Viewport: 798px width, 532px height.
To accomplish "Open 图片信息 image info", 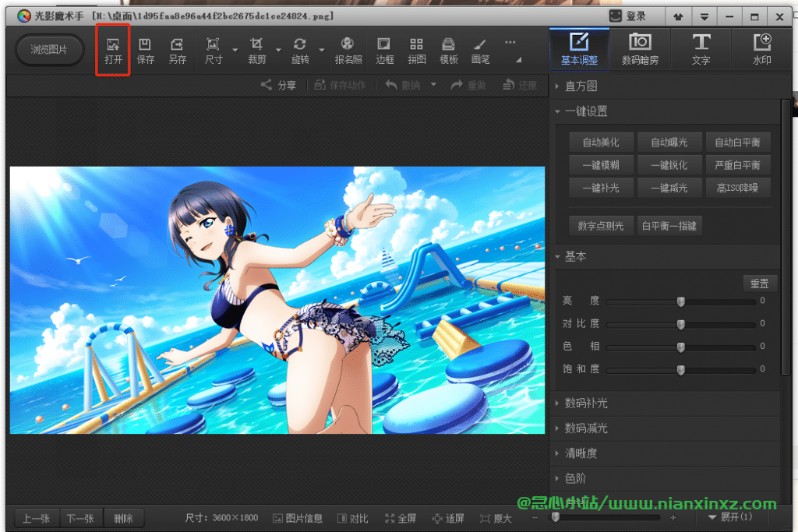I will tap(298, 518).
